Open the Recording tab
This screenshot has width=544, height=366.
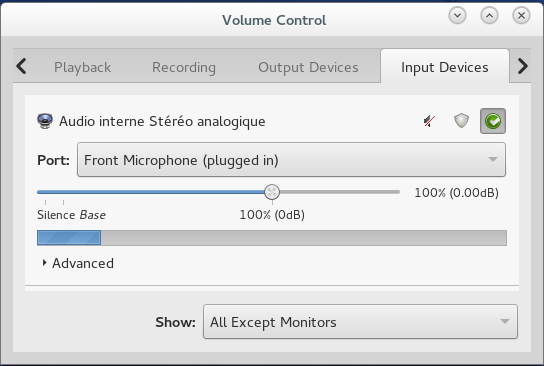184,67
